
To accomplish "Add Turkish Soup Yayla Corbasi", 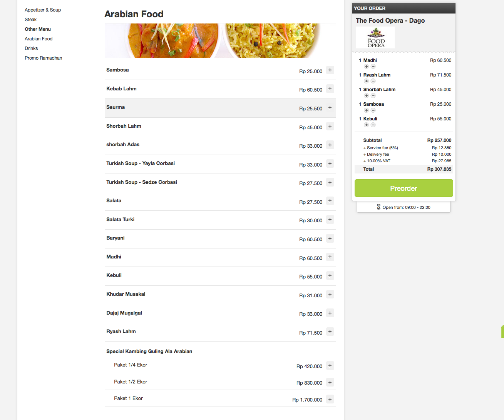I will click(330, 164).
